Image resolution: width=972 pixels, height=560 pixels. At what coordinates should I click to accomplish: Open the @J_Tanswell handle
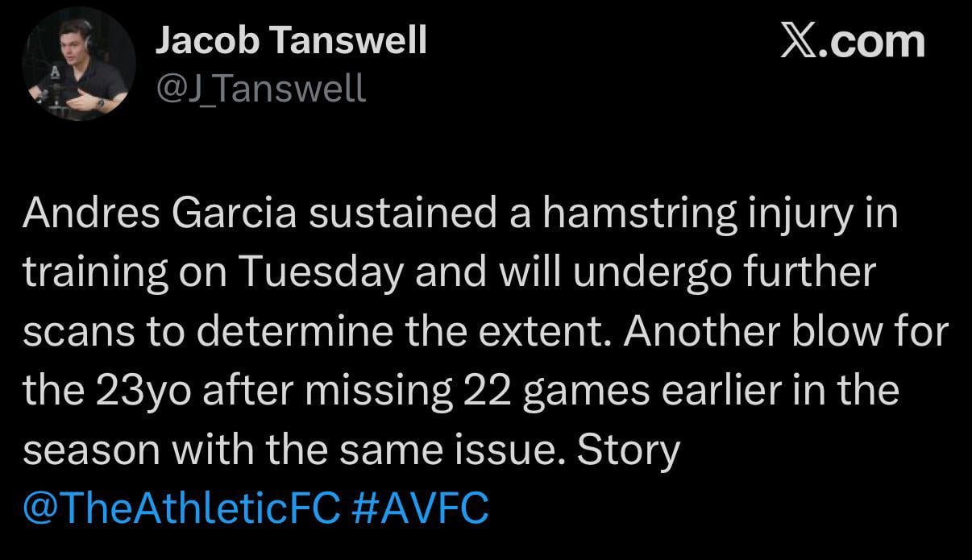[x=261, y=88]
